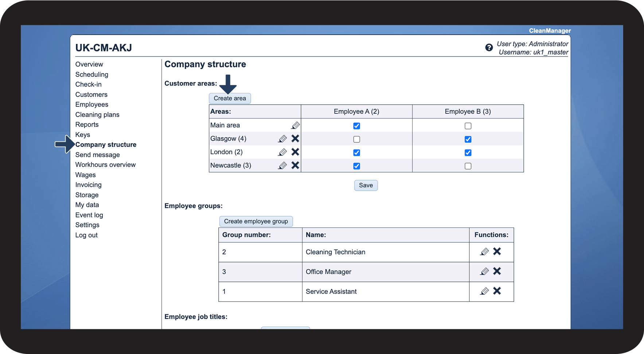Save the customer area assignments

366,185
